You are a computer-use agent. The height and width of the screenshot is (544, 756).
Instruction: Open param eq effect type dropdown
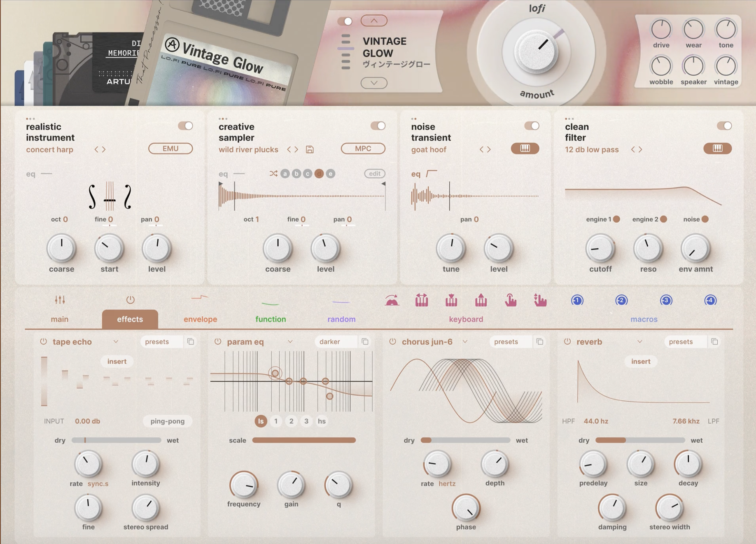pos(290,342)
